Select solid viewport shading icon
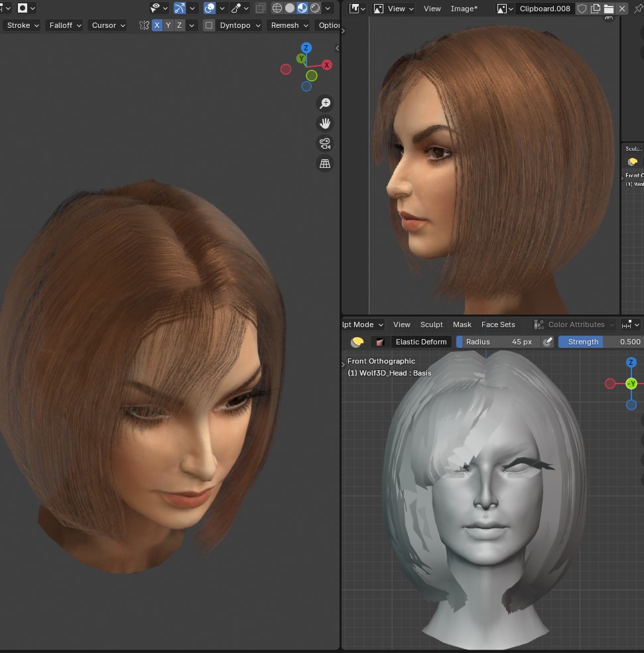The image size is (644, 653). tap(290, 8)
